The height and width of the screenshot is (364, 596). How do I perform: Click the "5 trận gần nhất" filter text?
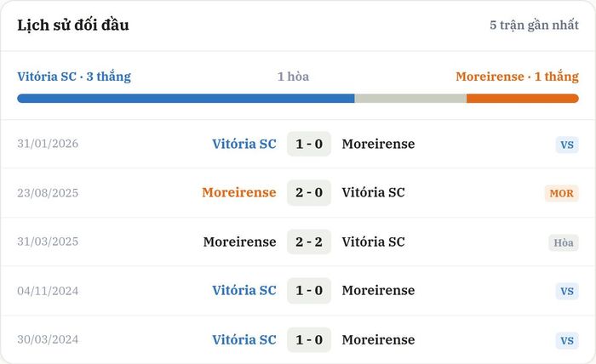pos(534,25)
